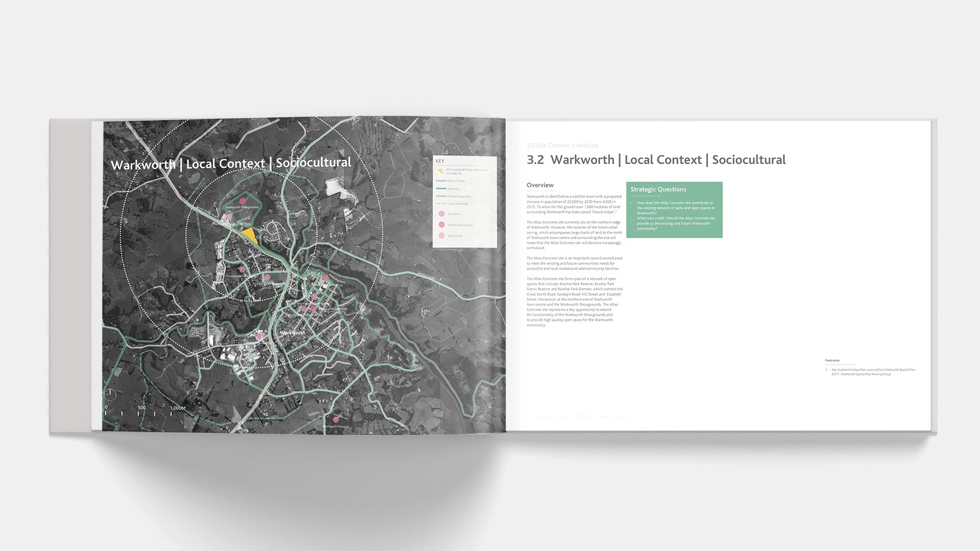
Task: Click the Warkworth Showgrounds marker dot
Action: click(x=242, y=201)
